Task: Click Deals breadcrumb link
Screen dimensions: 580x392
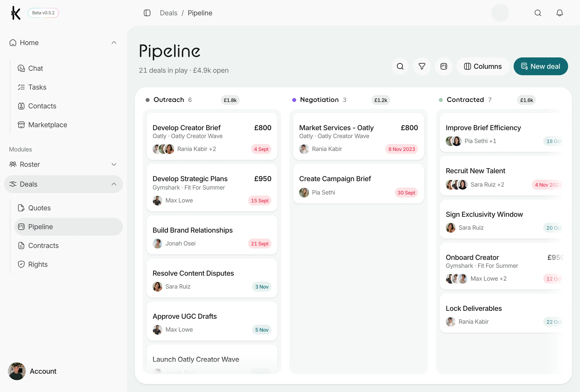Action: click(x=168, y=13)
